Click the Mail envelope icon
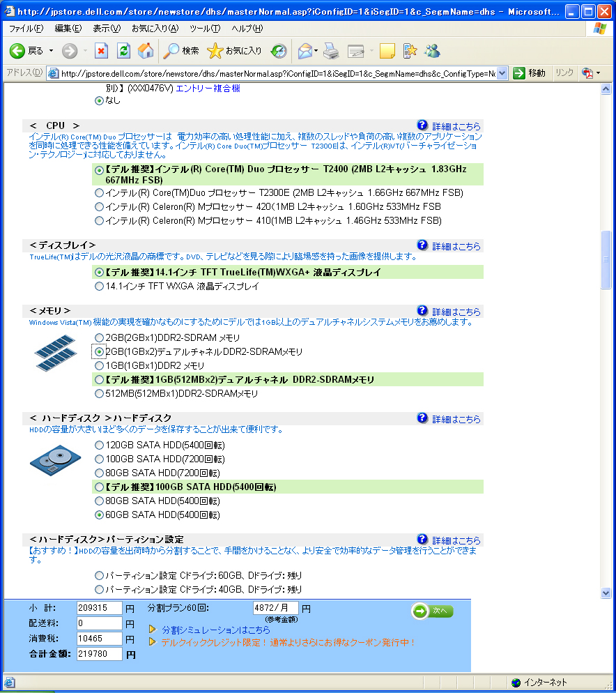 (305, 51)
